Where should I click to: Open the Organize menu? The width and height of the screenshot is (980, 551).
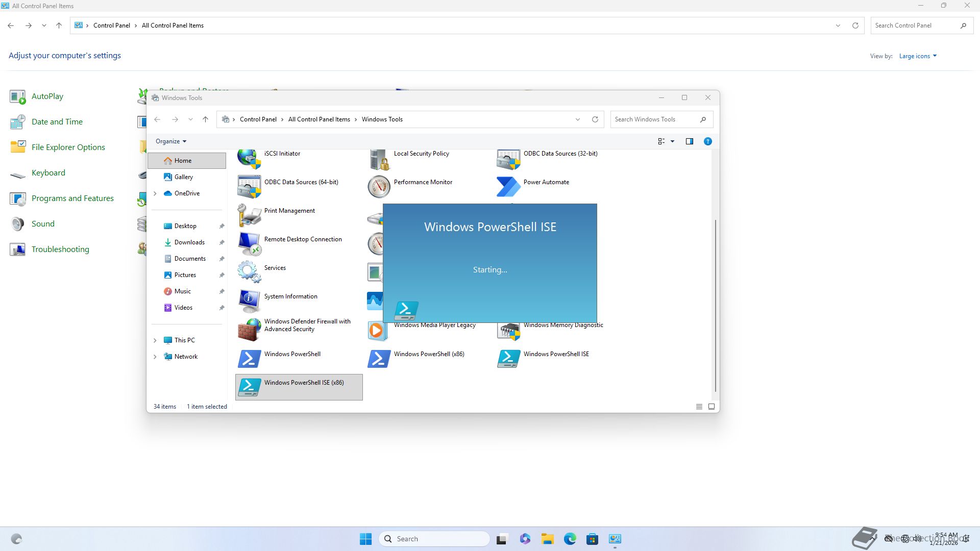point(171,141)
